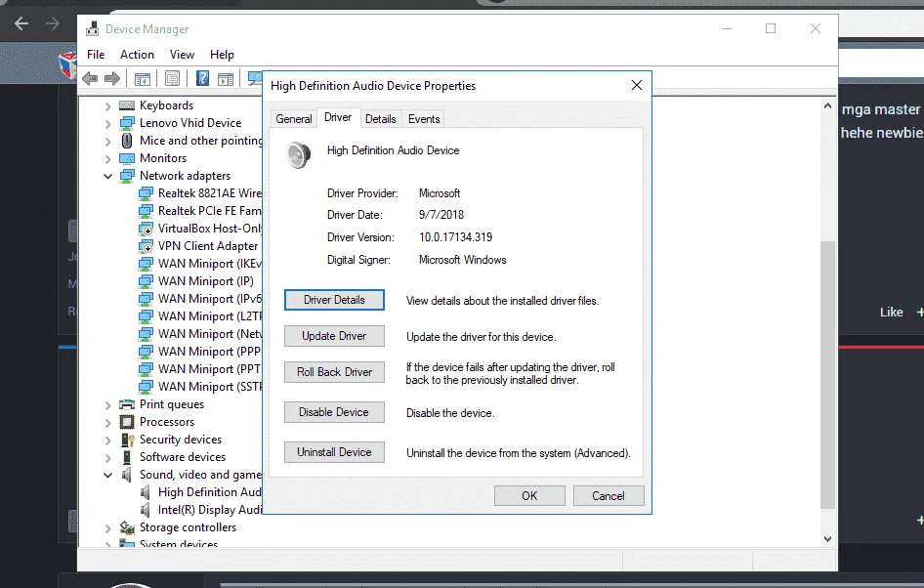The image size is (924, 588).
Task: Select High Definition Audio Device tree item
Action: point(200,492)
